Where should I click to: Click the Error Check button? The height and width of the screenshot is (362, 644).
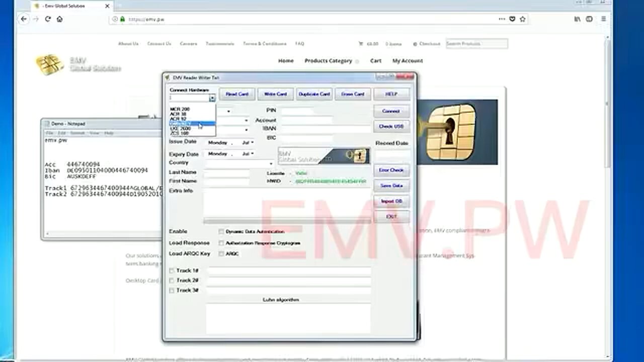click(391, 170)
